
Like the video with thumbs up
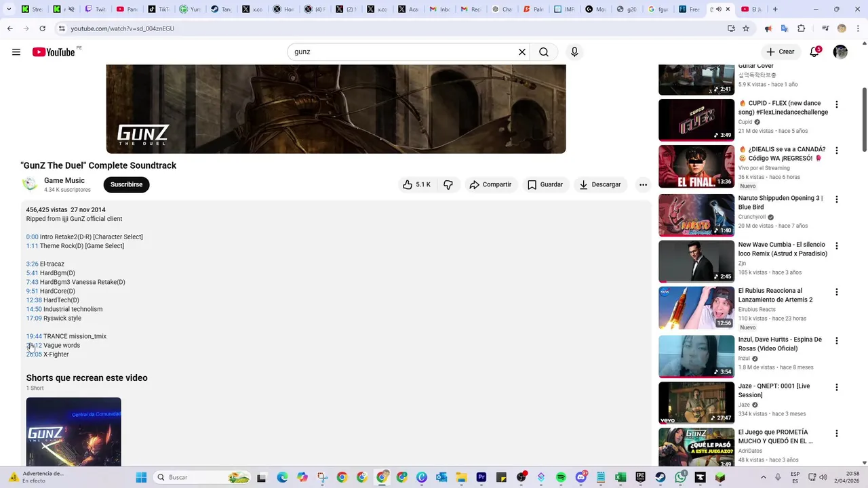pos(416,184)
